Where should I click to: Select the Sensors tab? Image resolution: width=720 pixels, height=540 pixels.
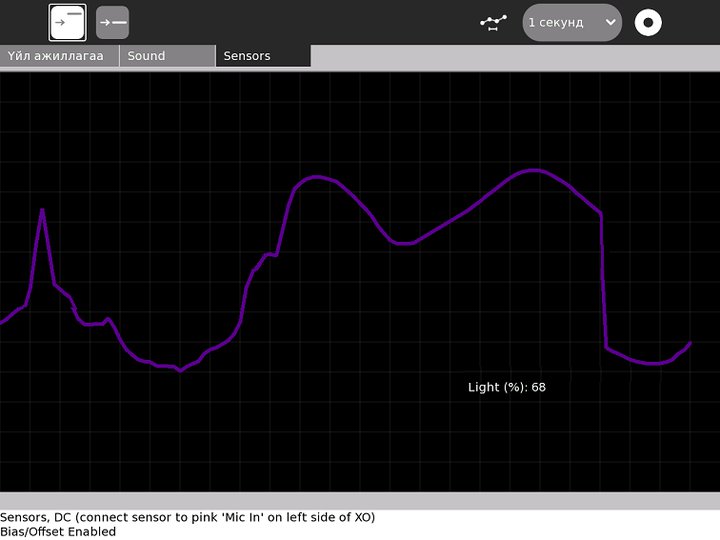tap(263, 56)
